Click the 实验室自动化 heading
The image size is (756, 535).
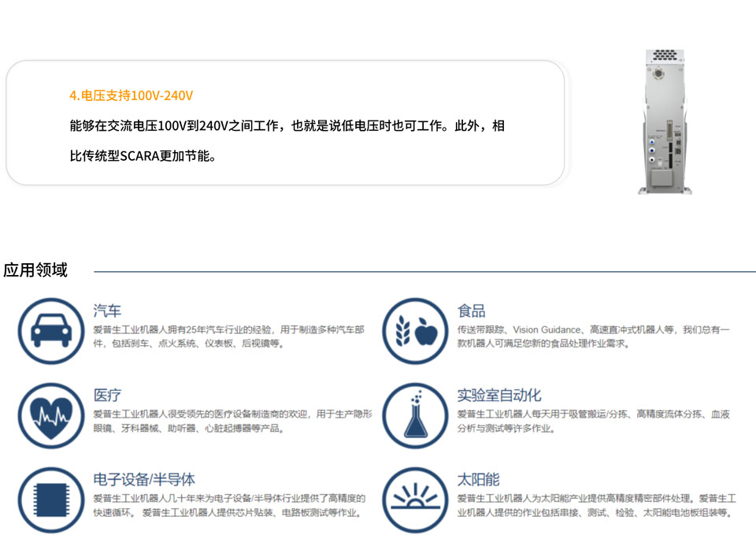(498, 395)
